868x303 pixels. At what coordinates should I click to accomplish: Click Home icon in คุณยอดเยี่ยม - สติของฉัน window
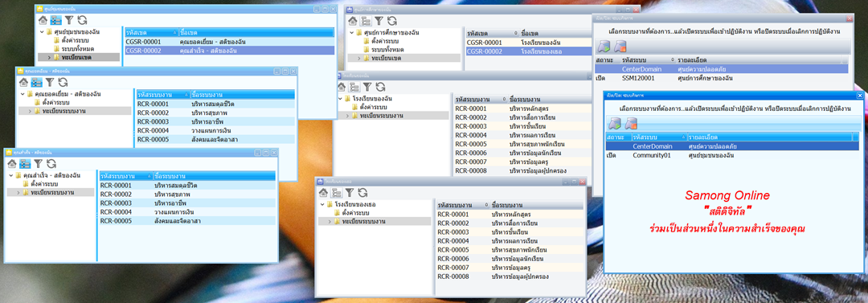pyautogui.click(x=23, y=82)
